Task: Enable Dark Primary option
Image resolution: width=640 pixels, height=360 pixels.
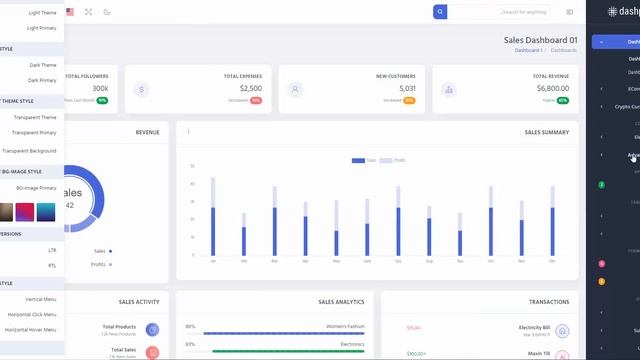Action: [42, 80]
